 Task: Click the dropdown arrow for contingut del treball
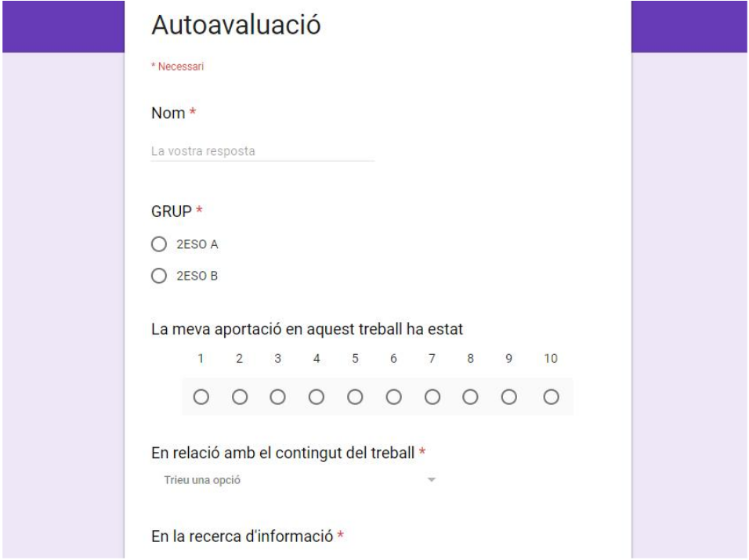click(431, 480)
